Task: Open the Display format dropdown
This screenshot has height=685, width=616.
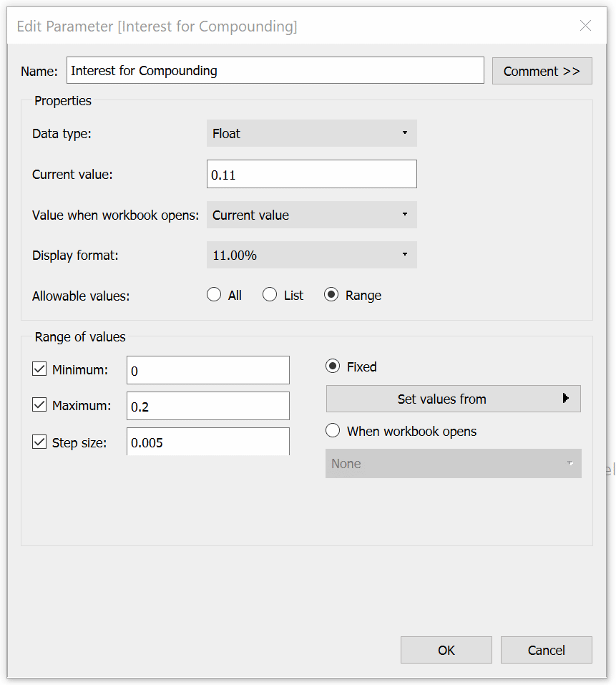Action: click(x=312, y=255)
